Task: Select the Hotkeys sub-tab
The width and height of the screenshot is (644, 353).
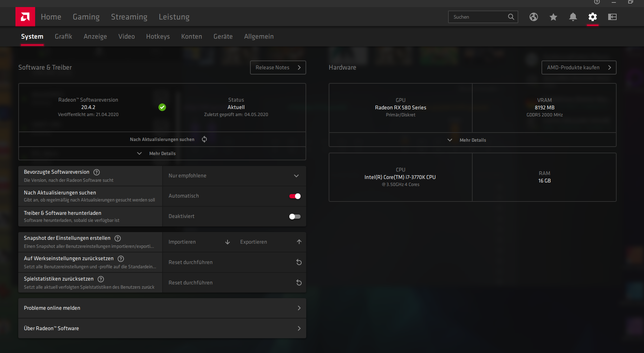Action: [x=158, y=37]
